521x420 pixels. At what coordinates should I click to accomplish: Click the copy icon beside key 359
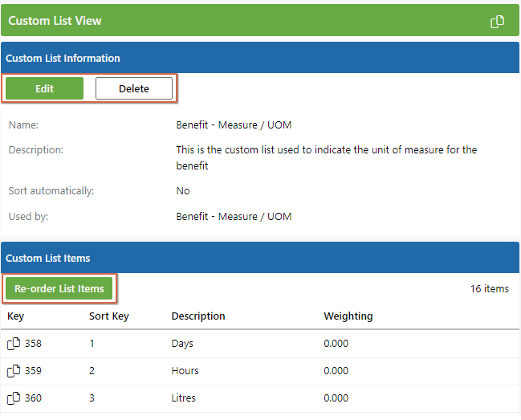coord(14,371)
